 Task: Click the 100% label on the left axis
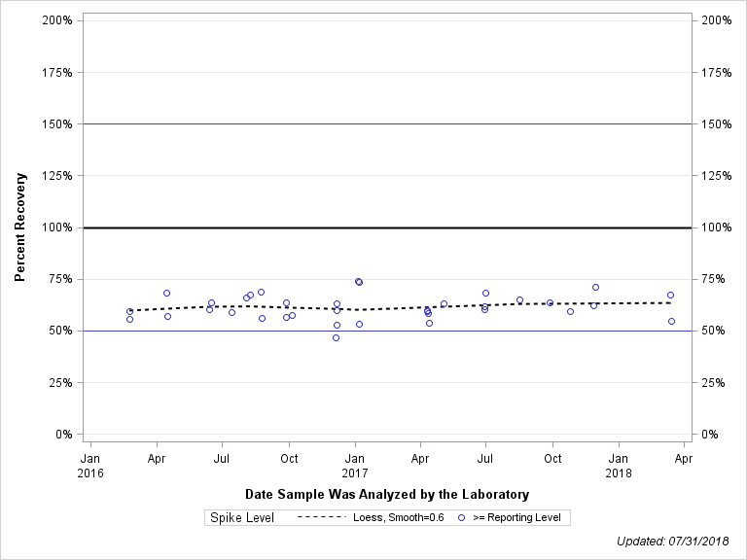click(57, 227)
